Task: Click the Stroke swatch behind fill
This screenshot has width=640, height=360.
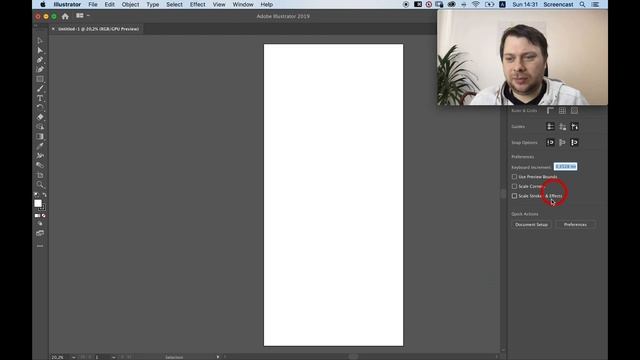Action: pyautogui.click(x=42, y=208)
